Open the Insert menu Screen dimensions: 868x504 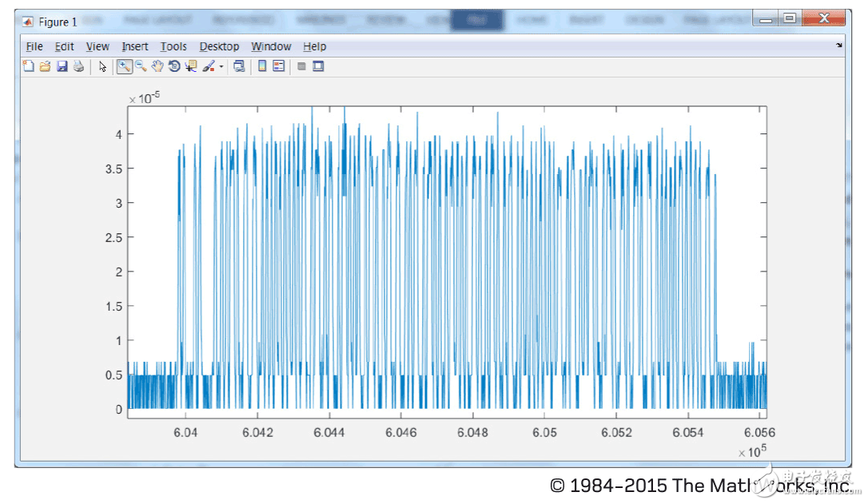click(x=134, y=47)
